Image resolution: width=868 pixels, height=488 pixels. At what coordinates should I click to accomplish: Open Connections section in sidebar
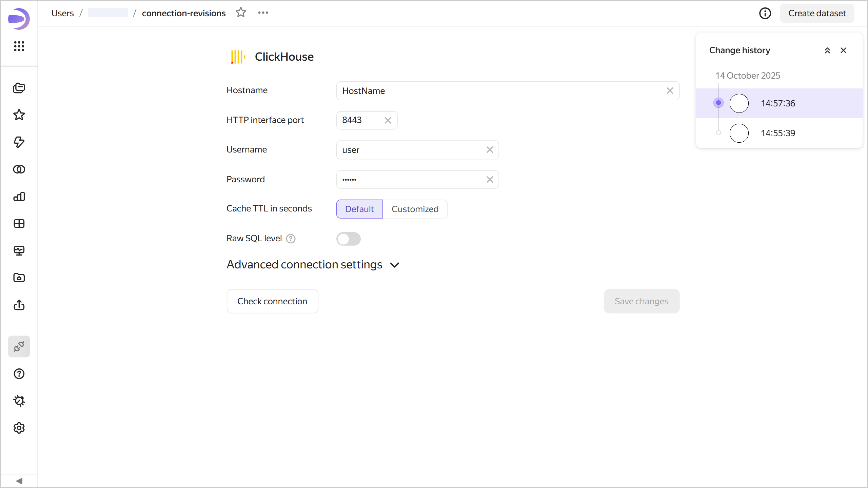click(19, 346)
